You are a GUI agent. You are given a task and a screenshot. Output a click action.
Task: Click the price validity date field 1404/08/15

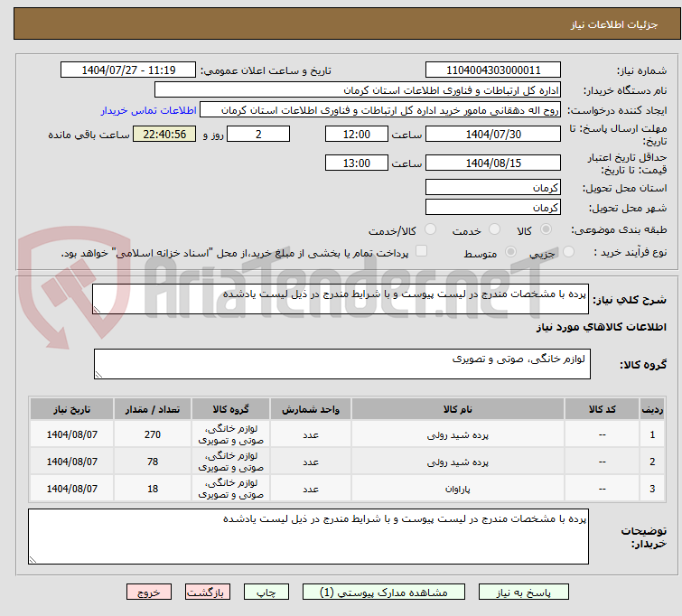click(x=492, y=163)
